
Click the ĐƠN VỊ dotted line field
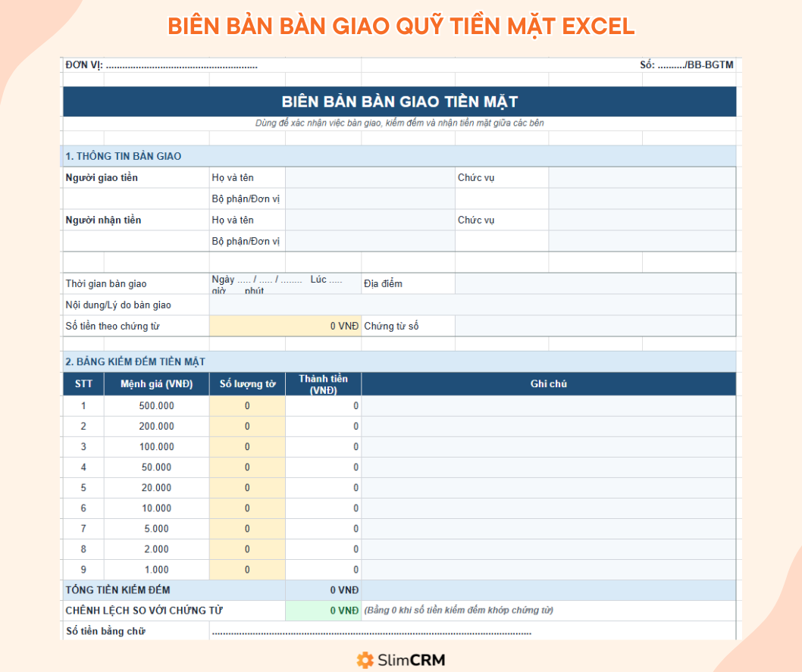[x=182, y=66]
